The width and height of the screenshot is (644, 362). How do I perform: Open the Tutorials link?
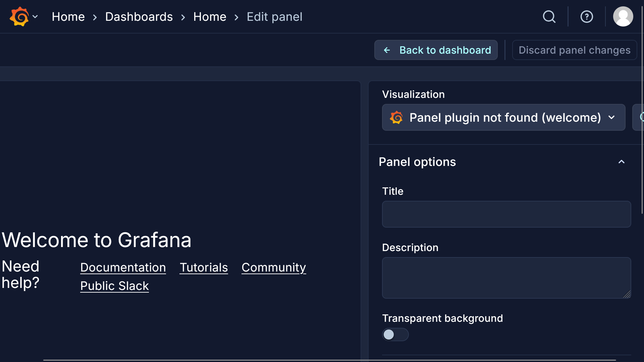204,267
